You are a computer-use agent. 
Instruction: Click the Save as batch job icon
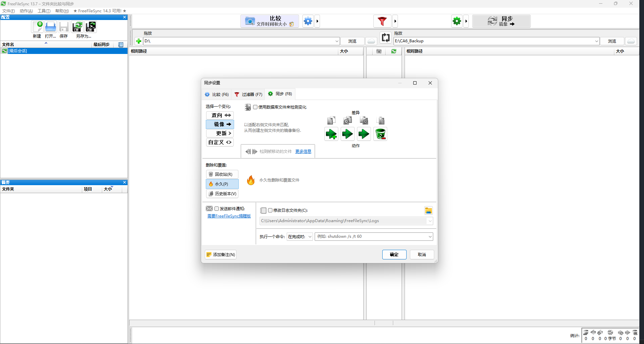point(91,27)
